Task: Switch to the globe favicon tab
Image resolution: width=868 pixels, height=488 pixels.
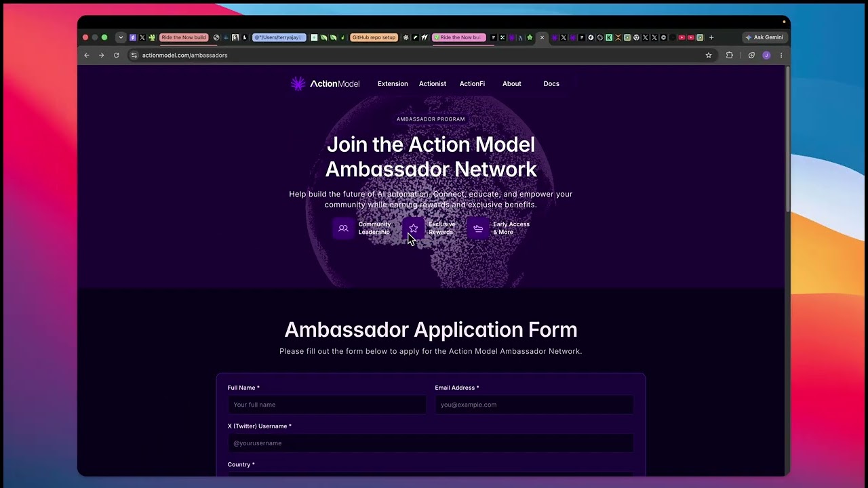Action: tap(216, 37)
